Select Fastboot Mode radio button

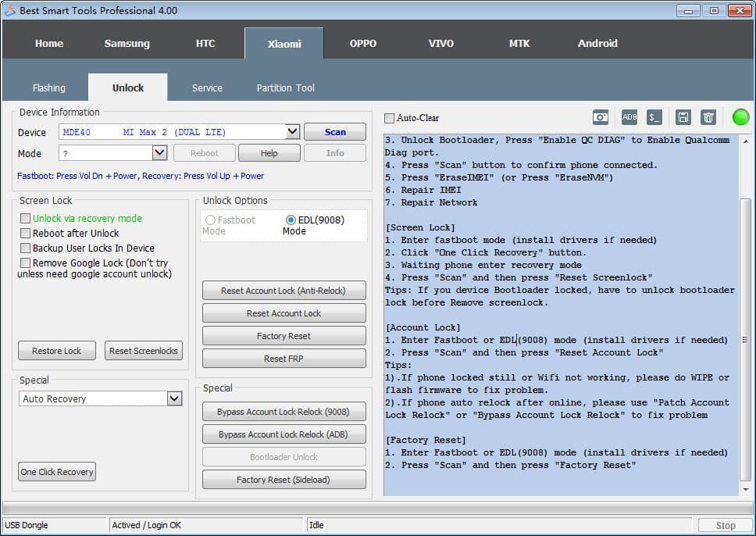click(x=210, y=220)
